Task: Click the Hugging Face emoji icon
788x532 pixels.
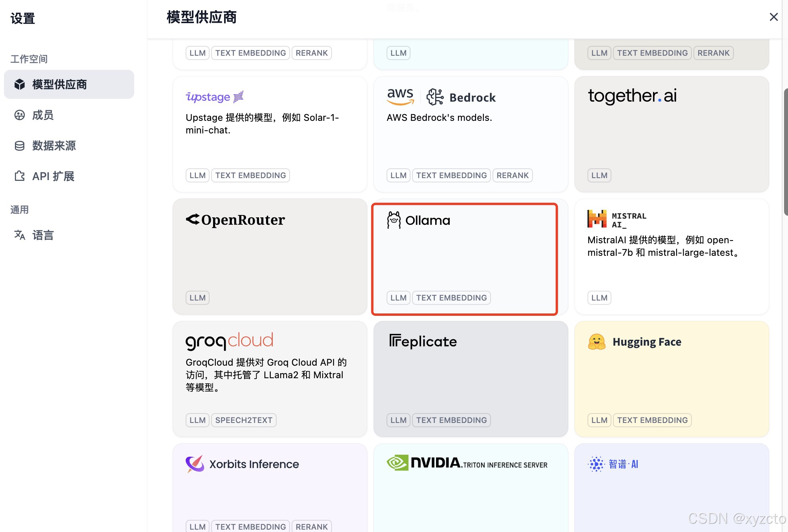Action: pos(596,342)
